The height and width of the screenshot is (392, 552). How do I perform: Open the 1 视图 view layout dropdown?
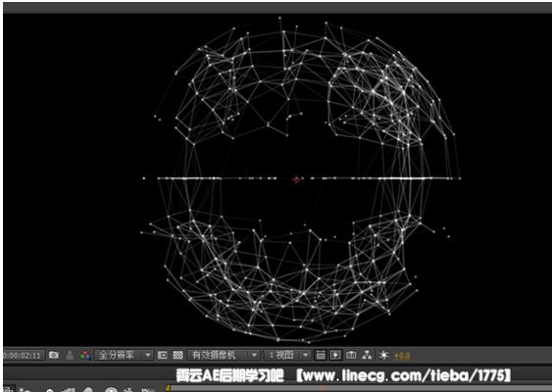[287, 355]
